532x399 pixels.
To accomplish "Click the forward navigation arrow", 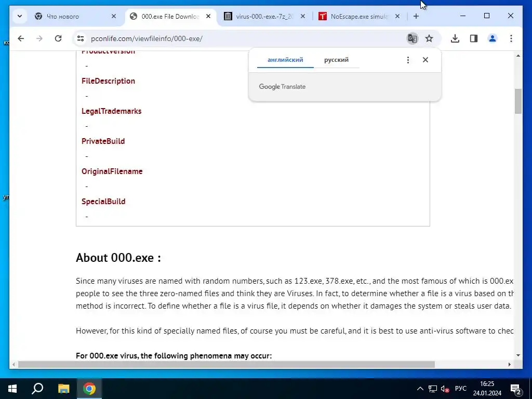I will (x=39, y=38).
